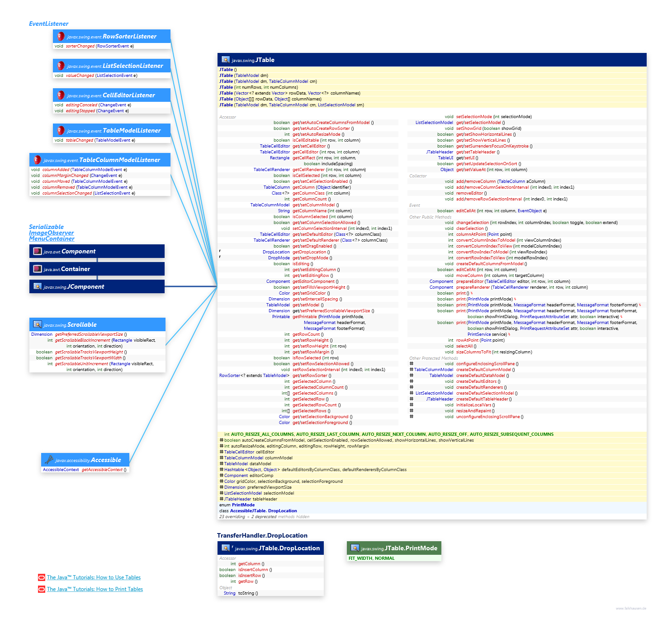Viewport: 672px width, 629px height.
Task: Select the selectAll method
Action: 464,346
